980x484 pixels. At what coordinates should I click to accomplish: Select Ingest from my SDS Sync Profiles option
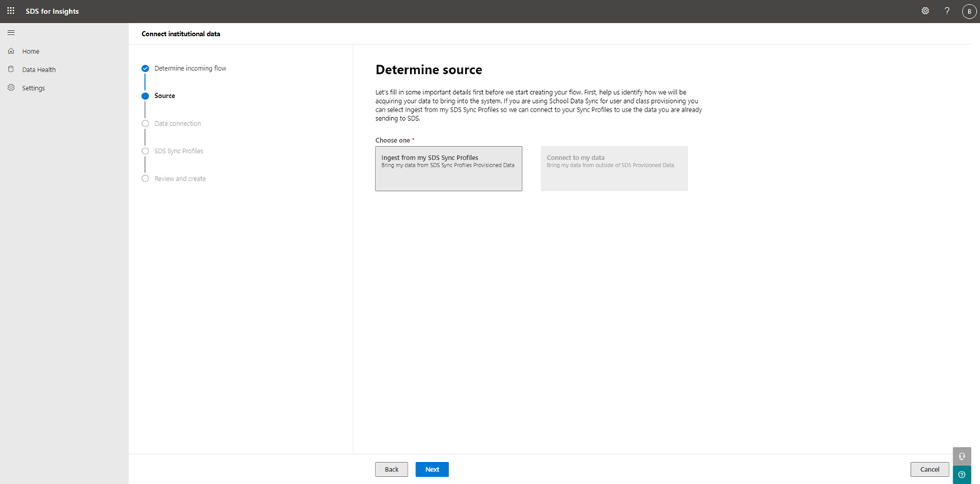[448, 168]
